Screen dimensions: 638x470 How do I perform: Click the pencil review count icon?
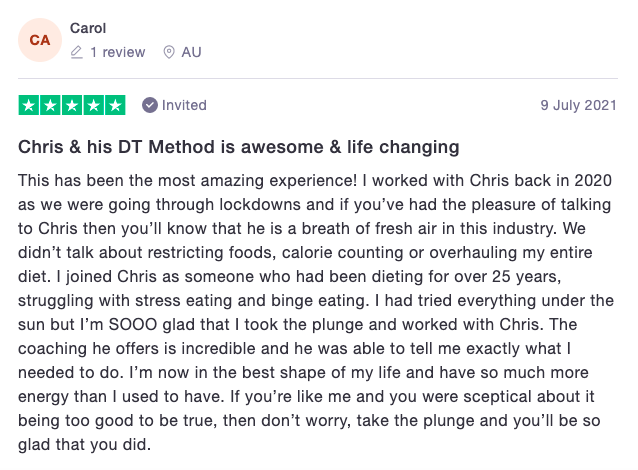77,52
